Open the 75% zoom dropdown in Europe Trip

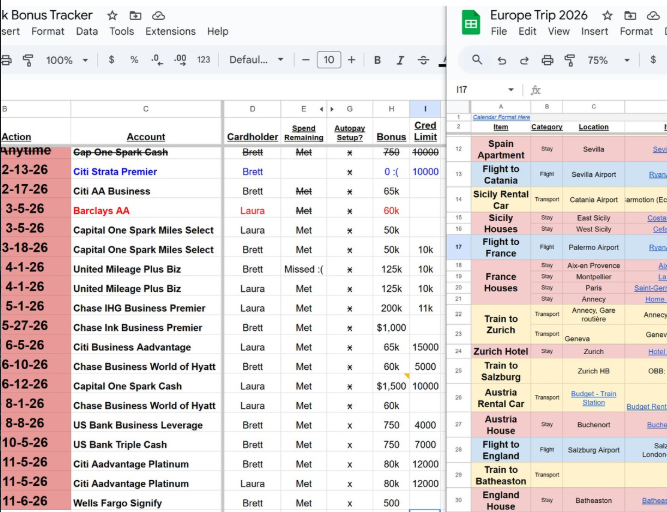click(608, 60)
